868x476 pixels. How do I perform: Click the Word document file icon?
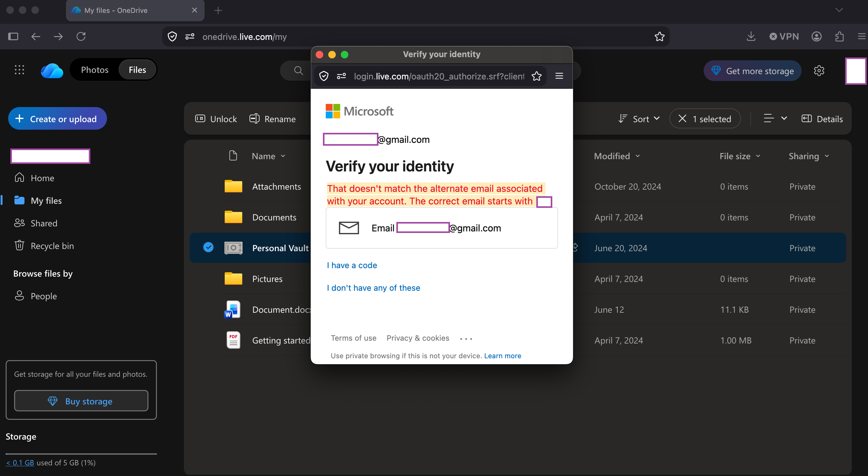[x=233, y=310]
